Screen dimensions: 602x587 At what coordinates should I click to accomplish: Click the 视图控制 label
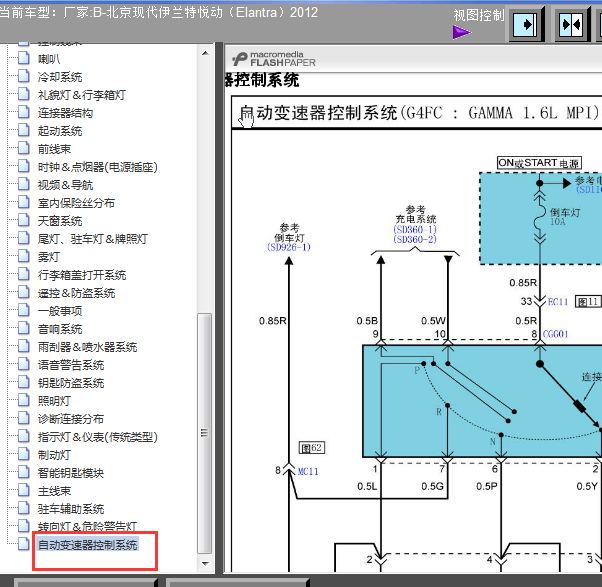(x=479, y=15)
